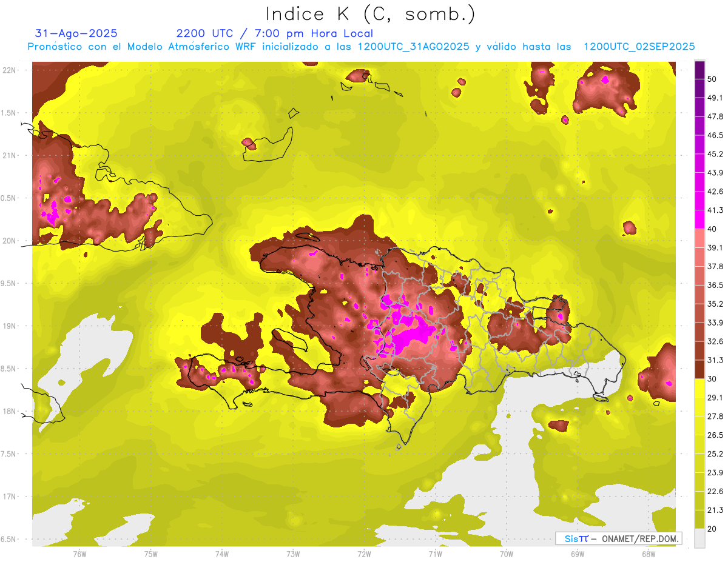
Task: Click the "71W" longitude axis label
Action: pos(435,554)
